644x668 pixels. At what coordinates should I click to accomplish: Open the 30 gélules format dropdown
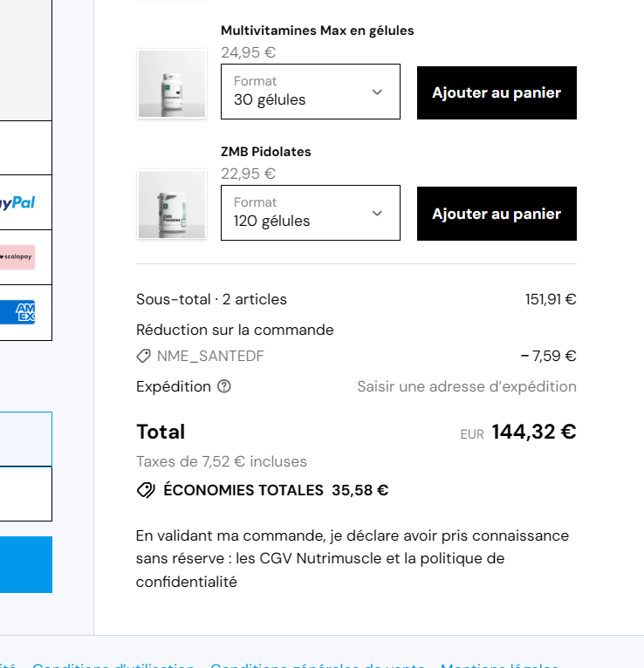pos(310,92)
